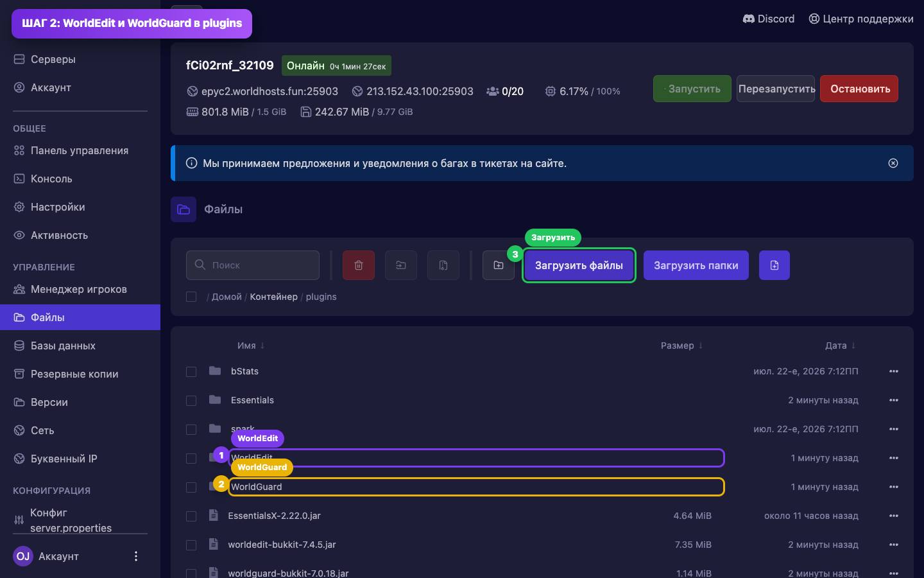Select the WorldEdit row checkbox
This screenshot has width=924, height=578.
[191, 459]
